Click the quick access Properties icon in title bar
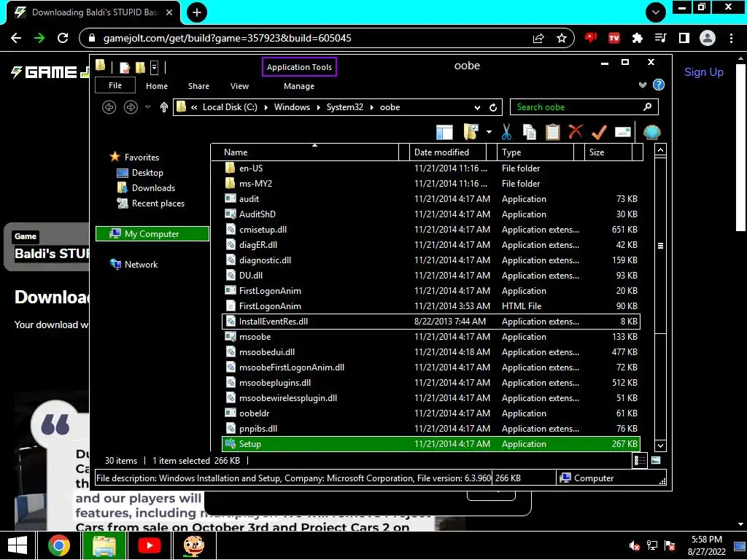Screen dimensions: 747x560 tap(125, 67)
